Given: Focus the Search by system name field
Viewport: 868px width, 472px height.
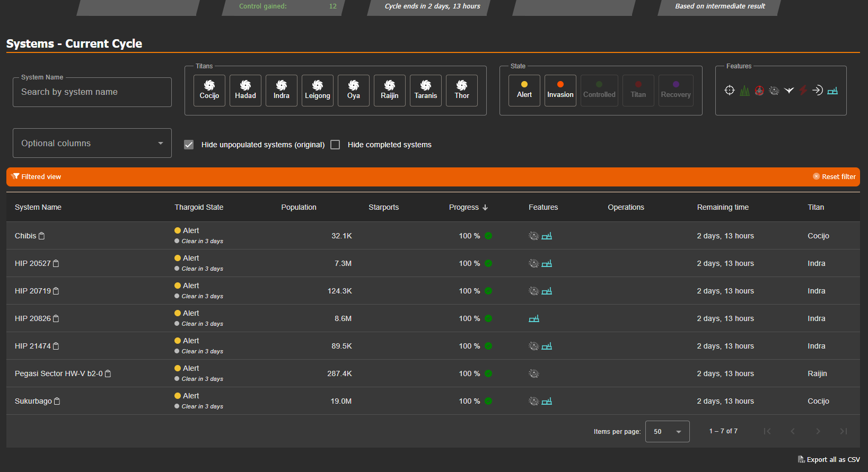Looking at the screenshot, I should pyautogui.click(x=92, y=92).
